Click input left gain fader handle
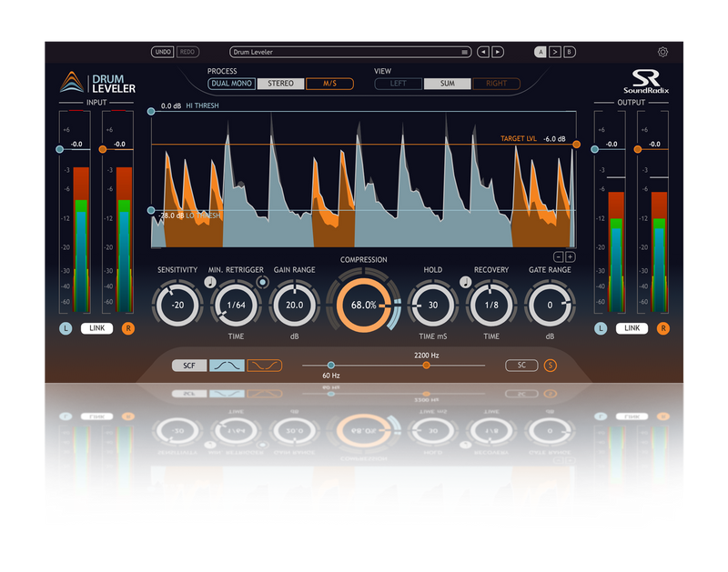 click(x=59, y=149)
